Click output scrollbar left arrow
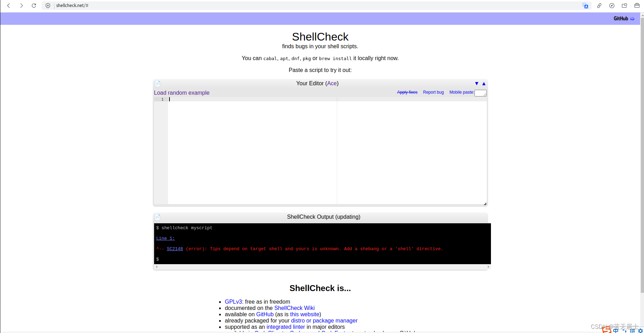The width and height of the screenshot is (644, 333). (x=157, y=267)
